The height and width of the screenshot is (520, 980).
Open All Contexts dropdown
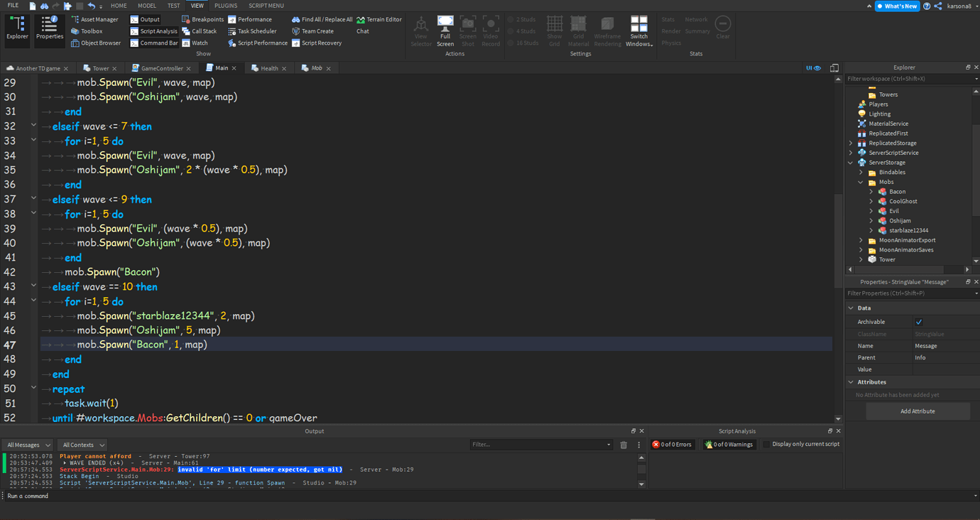[x=82, y=445]
